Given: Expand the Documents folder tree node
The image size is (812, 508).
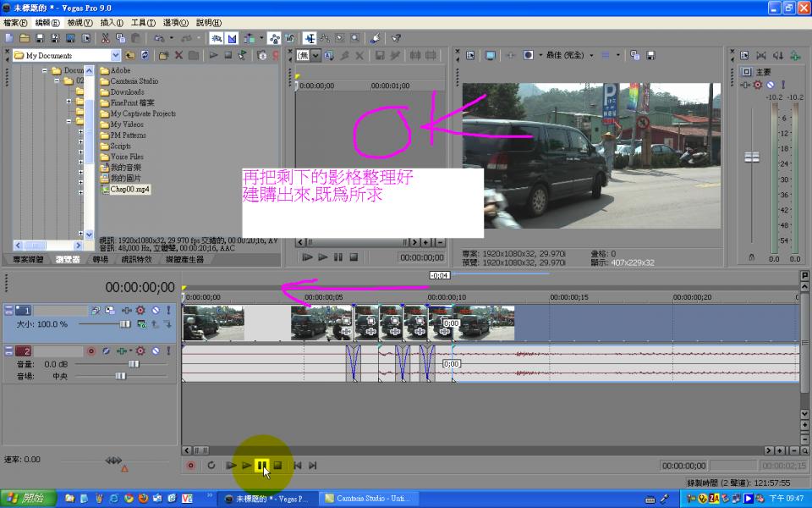Looking at the screenshot, I should (46, 71).
